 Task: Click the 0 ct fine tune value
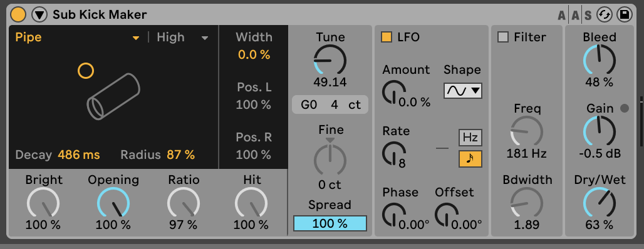point(330,185)
